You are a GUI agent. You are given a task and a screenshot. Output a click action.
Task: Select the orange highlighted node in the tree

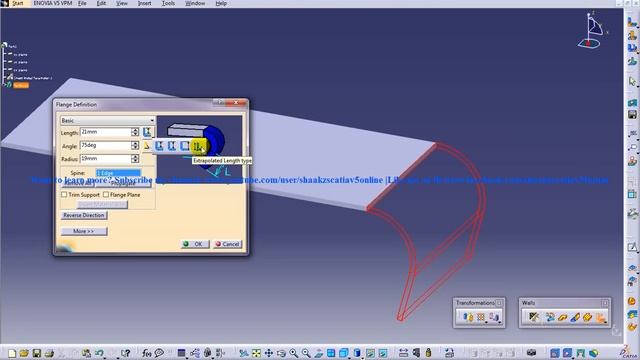[x=21, y=85]
